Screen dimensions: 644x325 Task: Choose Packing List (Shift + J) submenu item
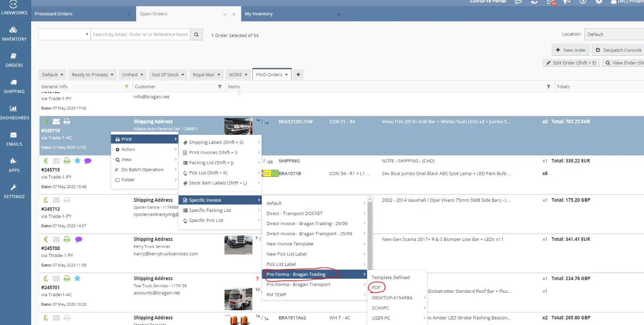coord(220,163)
